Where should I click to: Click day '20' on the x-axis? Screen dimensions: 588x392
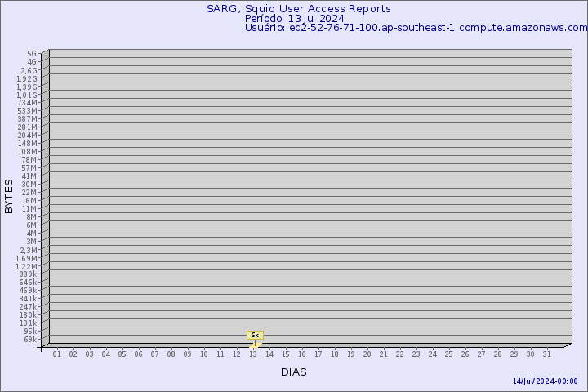367,354
